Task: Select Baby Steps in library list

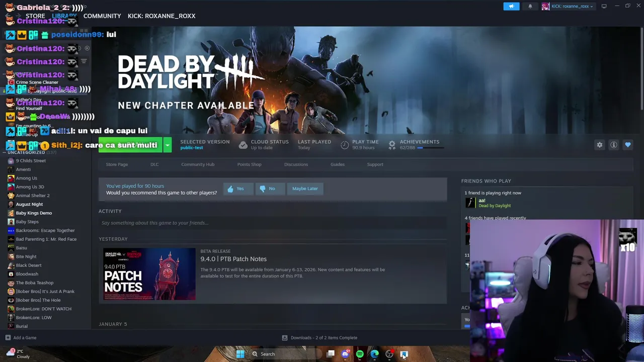Action: [x=27, y=222]
